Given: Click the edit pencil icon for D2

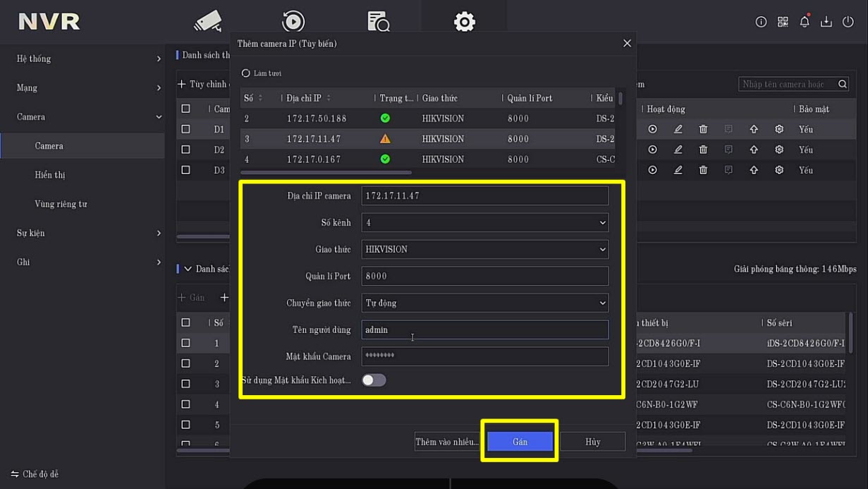Looking at the screenshot, I should click(x=678, y=150).
